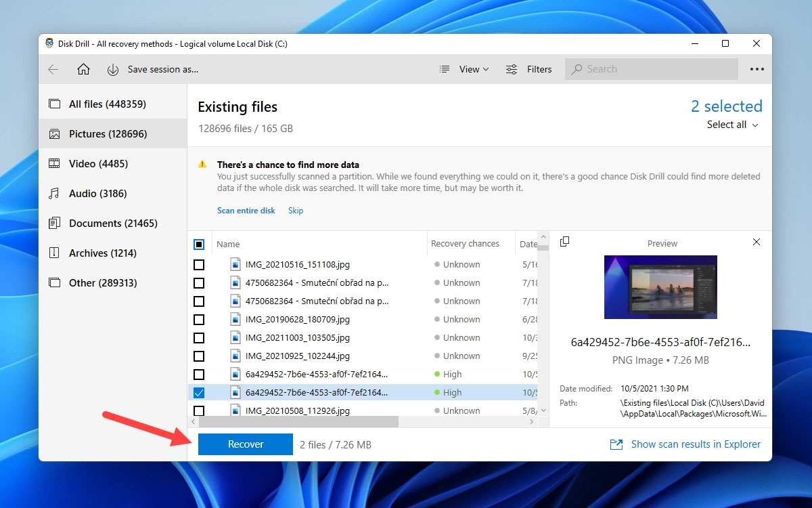
Task: Toggle the header select-all checkbox
Action: pos(199,245)
